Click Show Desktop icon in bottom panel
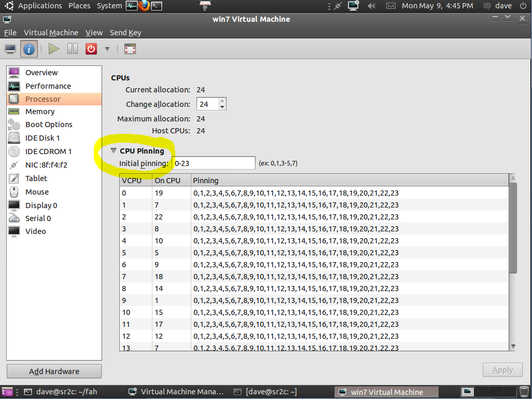This screenshot has width=532, height=399. tap(7, 392)
